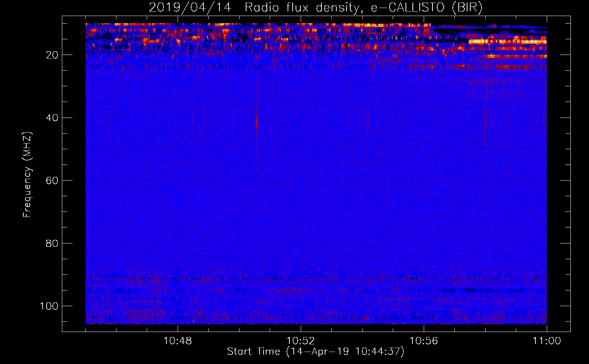Image resolution: width=589 pixels, height=364 pixels.
Task: Click the 20 MHz frequency tick label
Action: 52,55
